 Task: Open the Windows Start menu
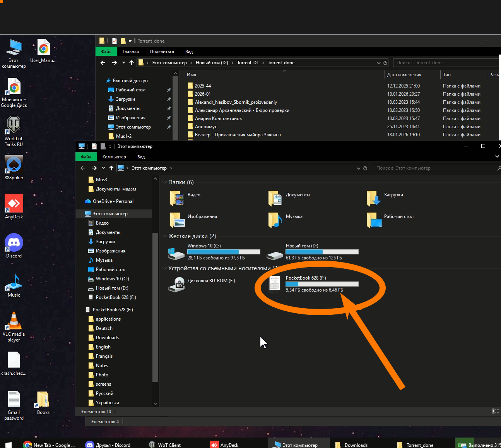click(9, 445)
